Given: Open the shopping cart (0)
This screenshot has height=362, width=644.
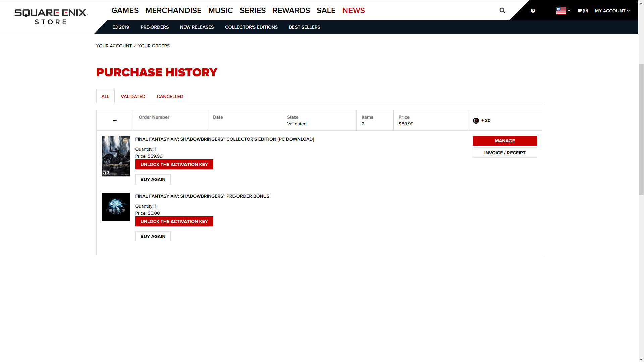Looking at the screenshot, I should click(583, 11).
